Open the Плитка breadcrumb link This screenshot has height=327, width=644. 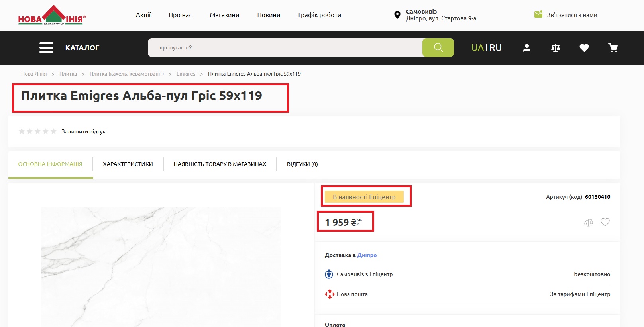tap(68, 74)
